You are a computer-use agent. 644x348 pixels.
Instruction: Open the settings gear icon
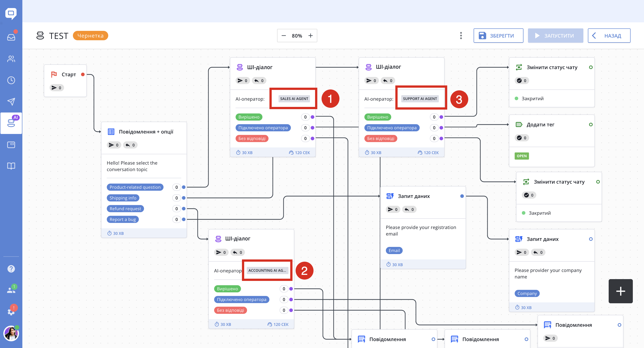coord(11,312)
